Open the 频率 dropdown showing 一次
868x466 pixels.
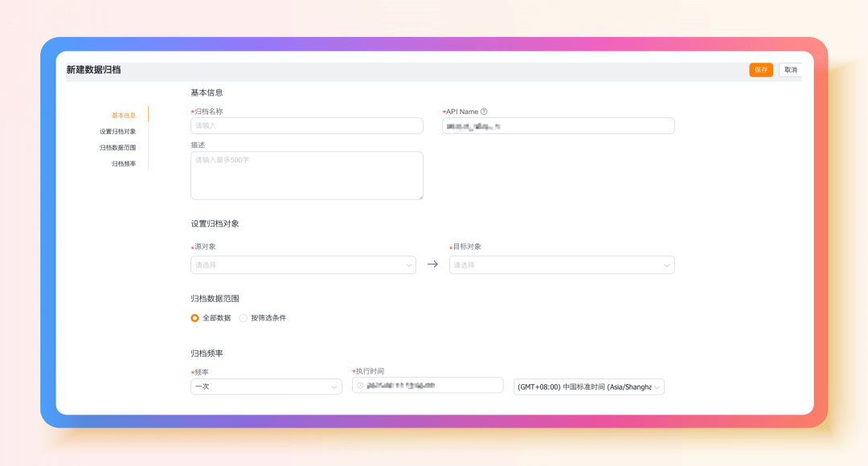coord(266,387)
